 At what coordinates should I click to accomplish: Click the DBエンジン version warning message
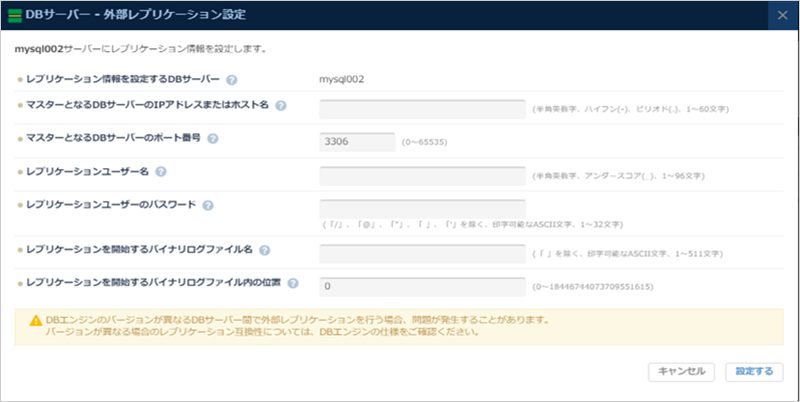297,326
